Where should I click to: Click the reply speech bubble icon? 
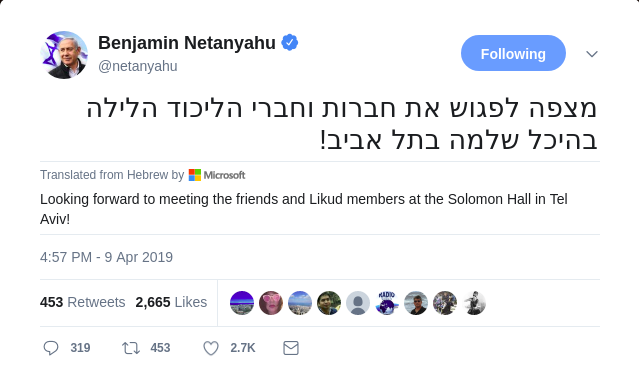point(51,348)
